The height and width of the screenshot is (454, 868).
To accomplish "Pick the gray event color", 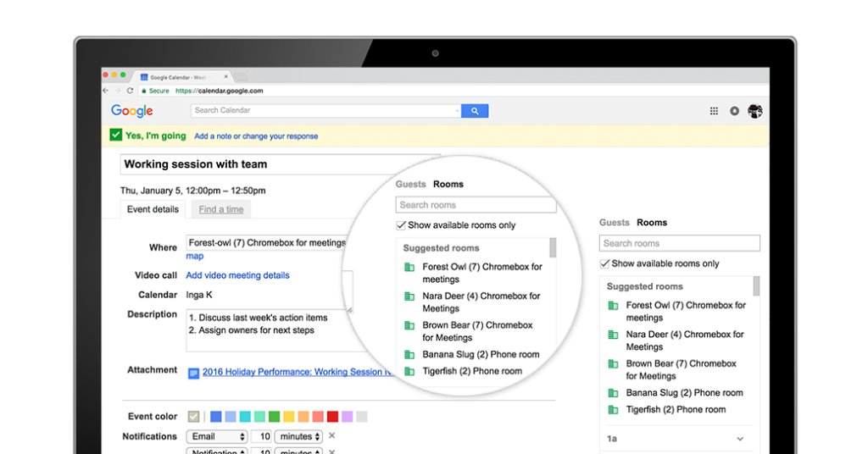I will (x=361, y=417).
